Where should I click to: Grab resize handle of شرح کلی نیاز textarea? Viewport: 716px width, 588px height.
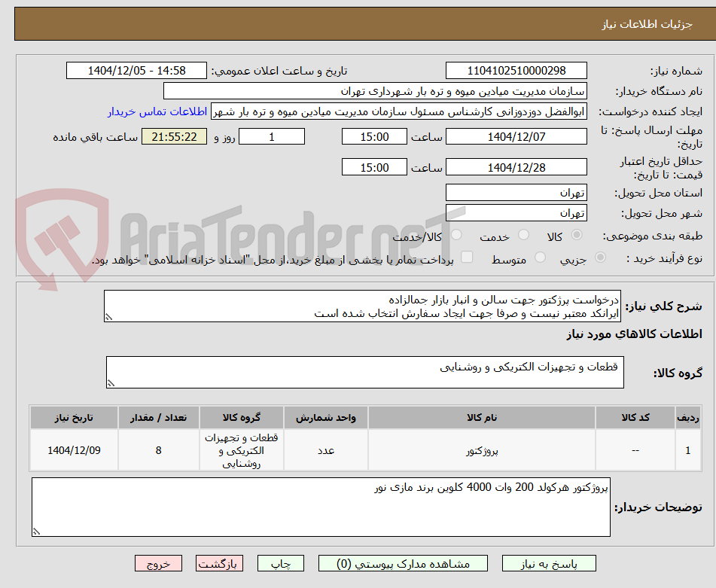pyautogui.click(x=108, y=317)
